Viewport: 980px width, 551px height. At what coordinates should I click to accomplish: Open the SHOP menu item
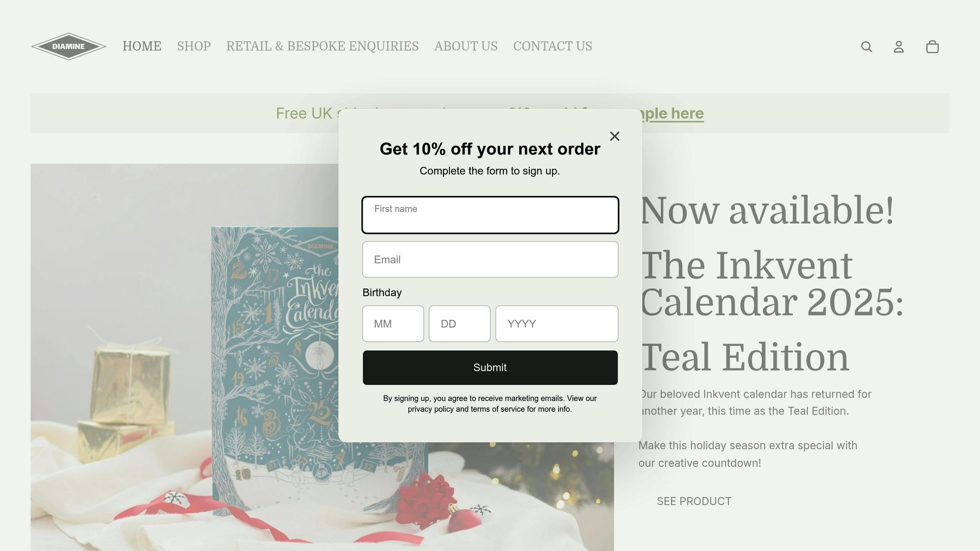coord(194,46)
